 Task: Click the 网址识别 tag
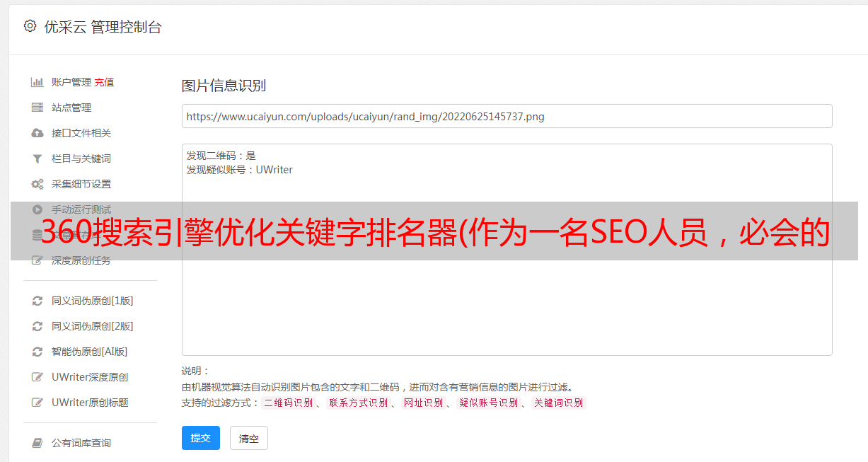(423, 403)
